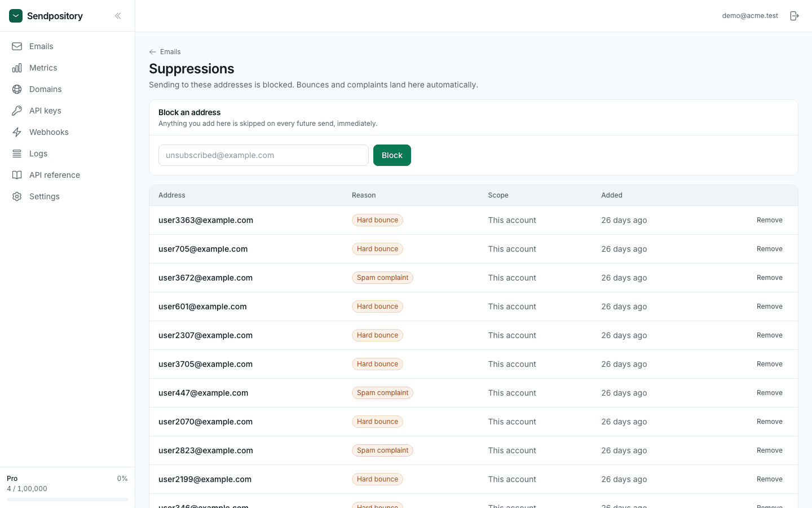The width and height of the screenshot is (812, 508).
Task: Click the back arrow beside Emails
Action: [x=153, y=52]
